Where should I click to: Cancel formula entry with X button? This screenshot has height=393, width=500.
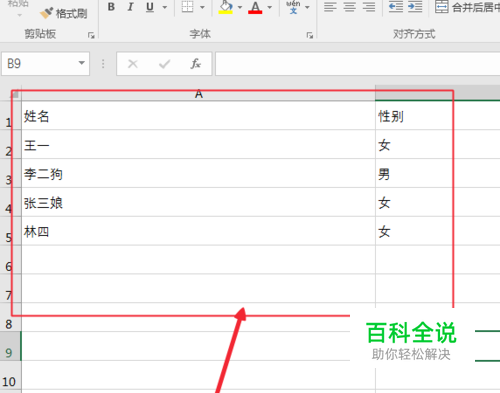(133, 63)
